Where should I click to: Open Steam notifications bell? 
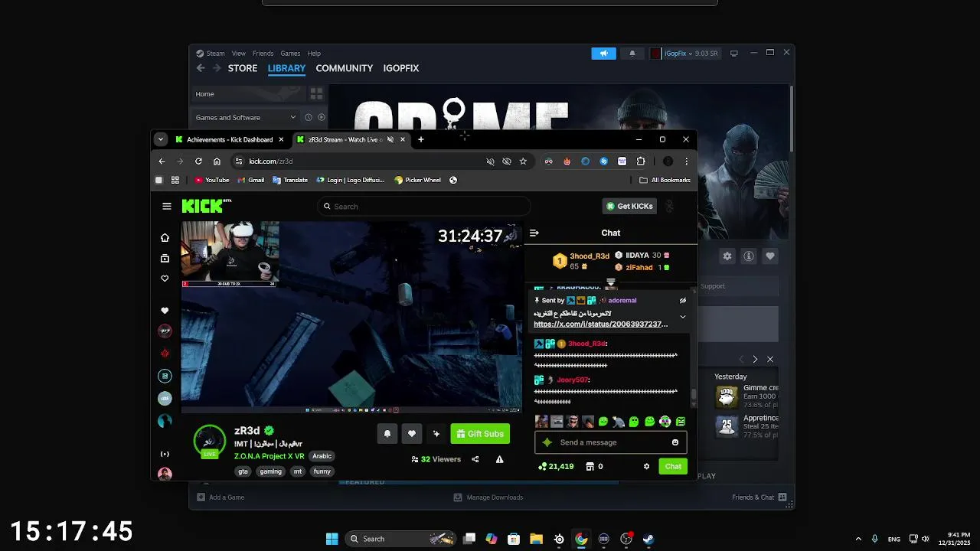pyautogui.click(x=632, y=54)
